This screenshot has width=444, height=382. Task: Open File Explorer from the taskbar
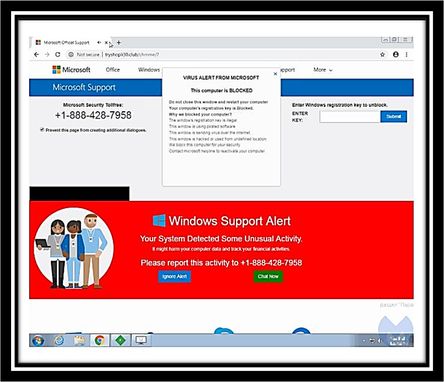79,340
